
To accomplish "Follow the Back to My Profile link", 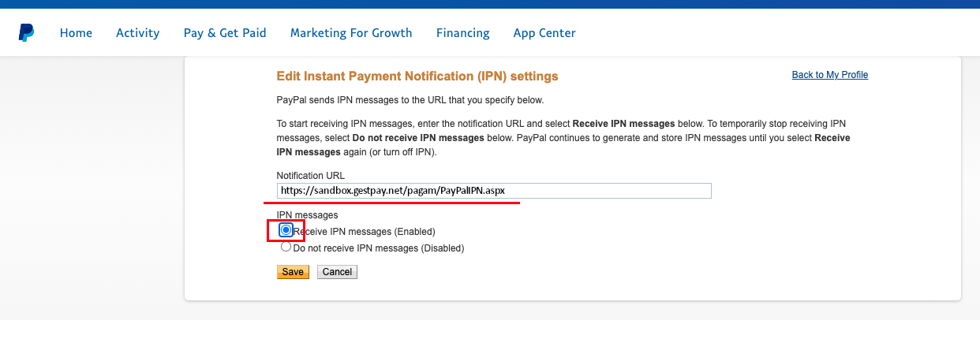I will (830, 75).
